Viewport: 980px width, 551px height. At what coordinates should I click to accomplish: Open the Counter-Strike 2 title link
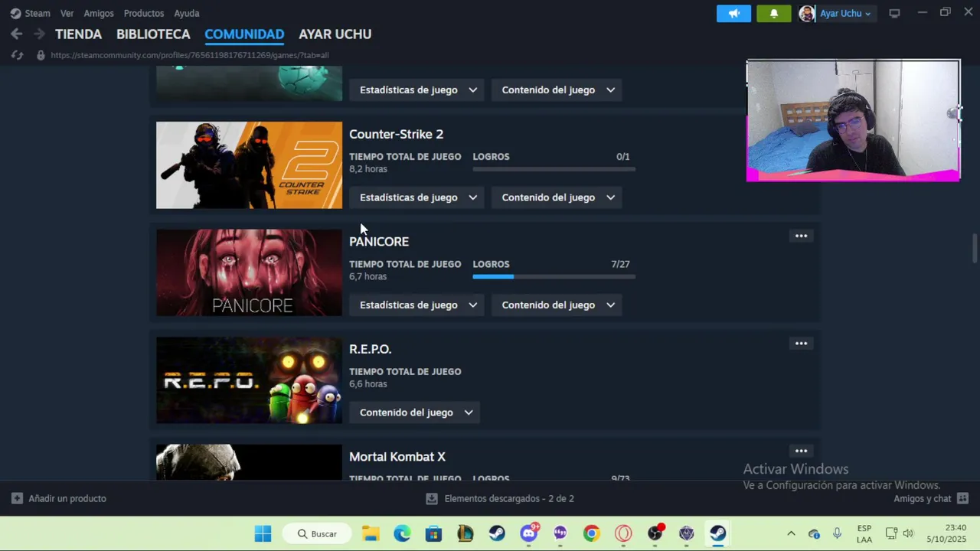[x=396, y=134]
